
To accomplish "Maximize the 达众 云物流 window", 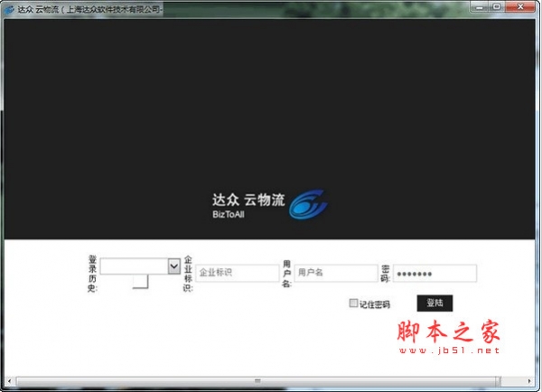I will [497, 7].
